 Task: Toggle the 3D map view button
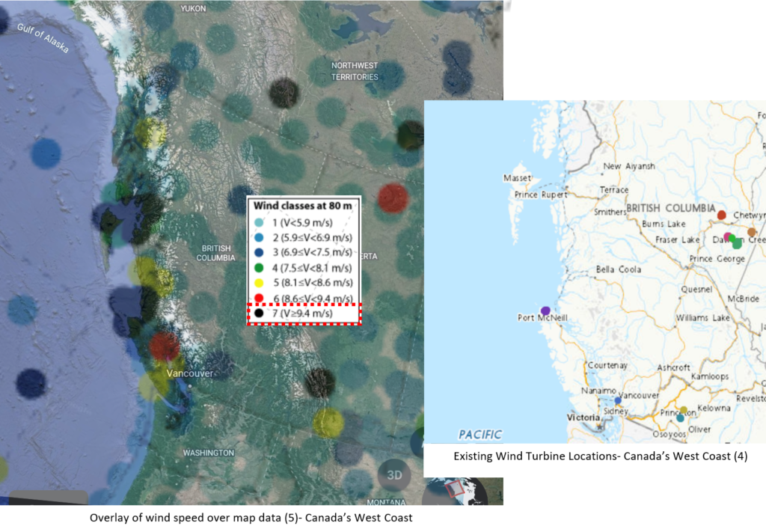[x=394, y=475]
